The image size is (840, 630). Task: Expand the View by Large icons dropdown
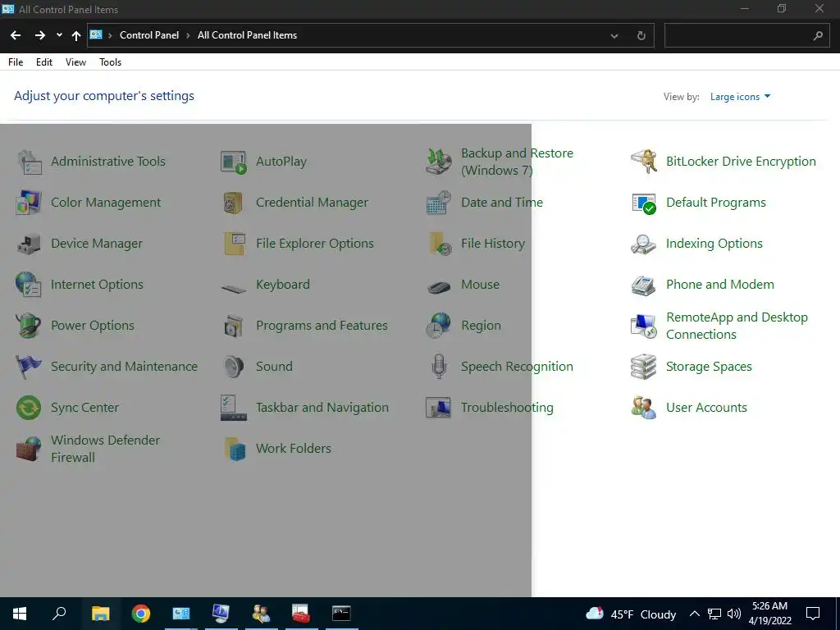coord(740,97)
